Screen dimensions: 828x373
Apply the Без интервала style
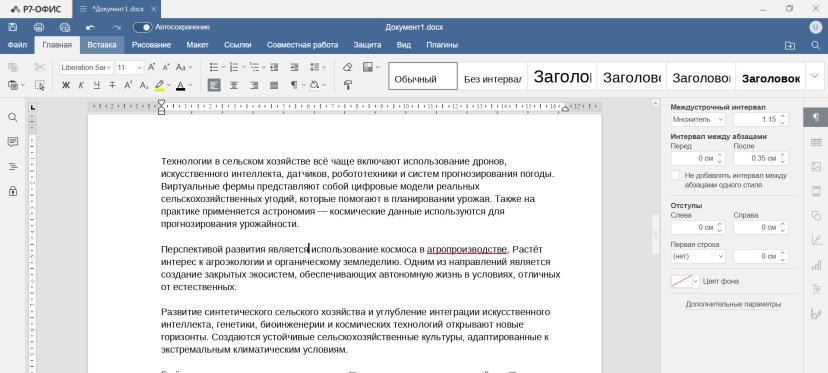[x=493, y=77]
